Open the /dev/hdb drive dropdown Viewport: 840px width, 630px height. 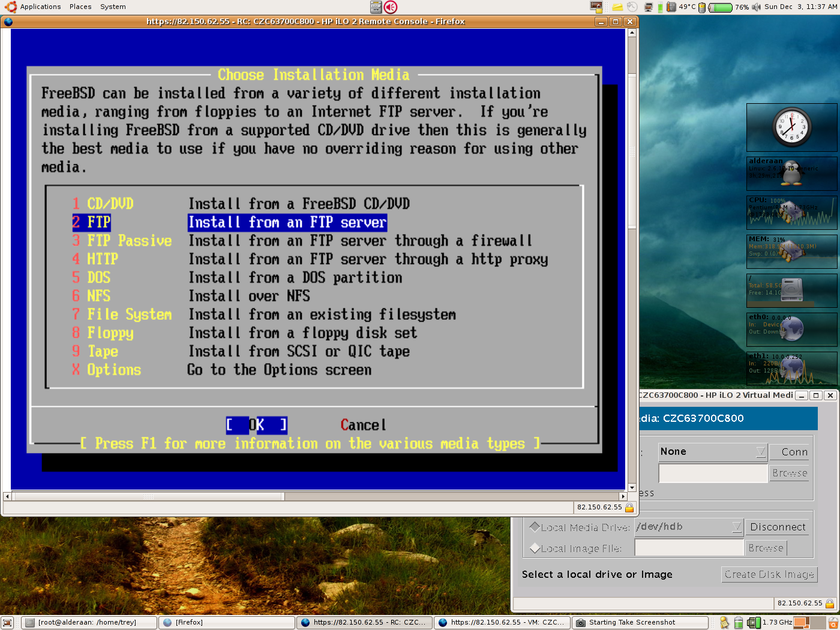689,527
